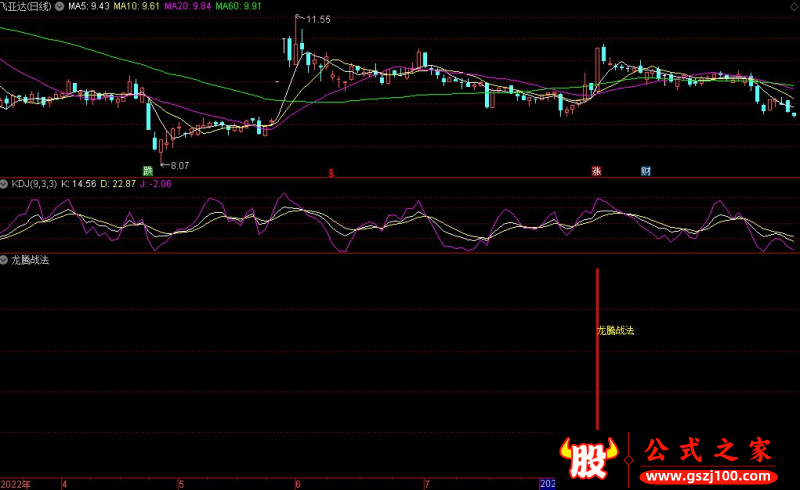Select the MA20 moving average label
The image size is (800, 490).
pyautogui.click(x=188, y=6)
